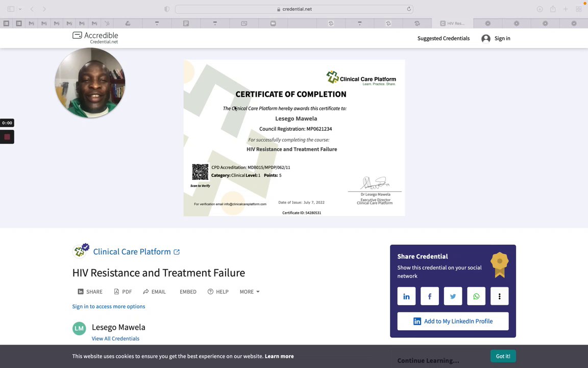Share credential on Twitter
588x368 pixels.
pos(453,296)
